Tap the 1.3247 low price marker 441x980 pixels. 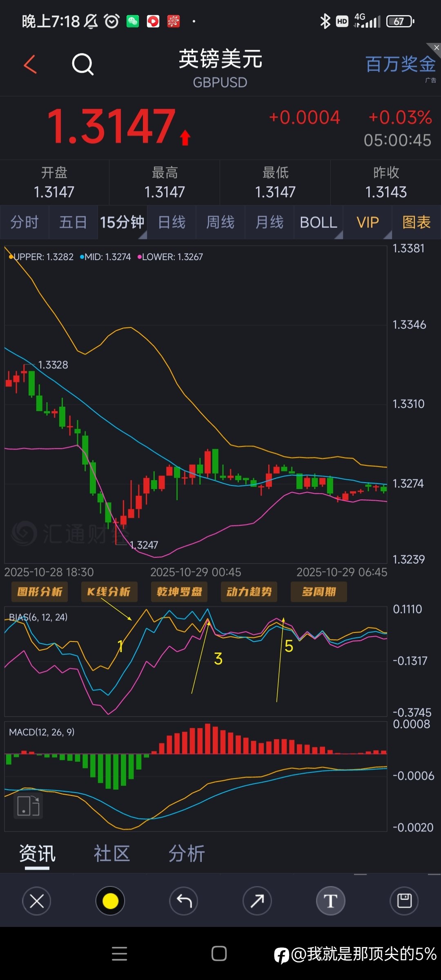[144, 545]
